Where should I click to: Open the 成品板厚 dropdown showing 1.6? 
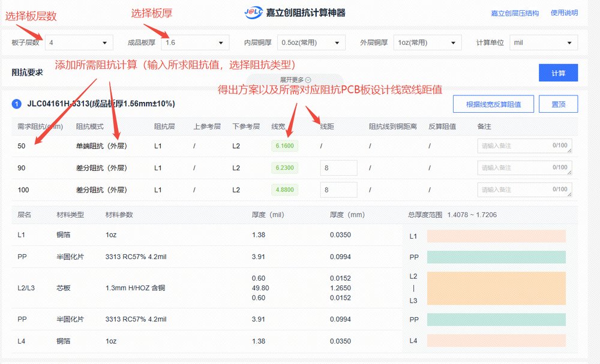coord(195,43)
